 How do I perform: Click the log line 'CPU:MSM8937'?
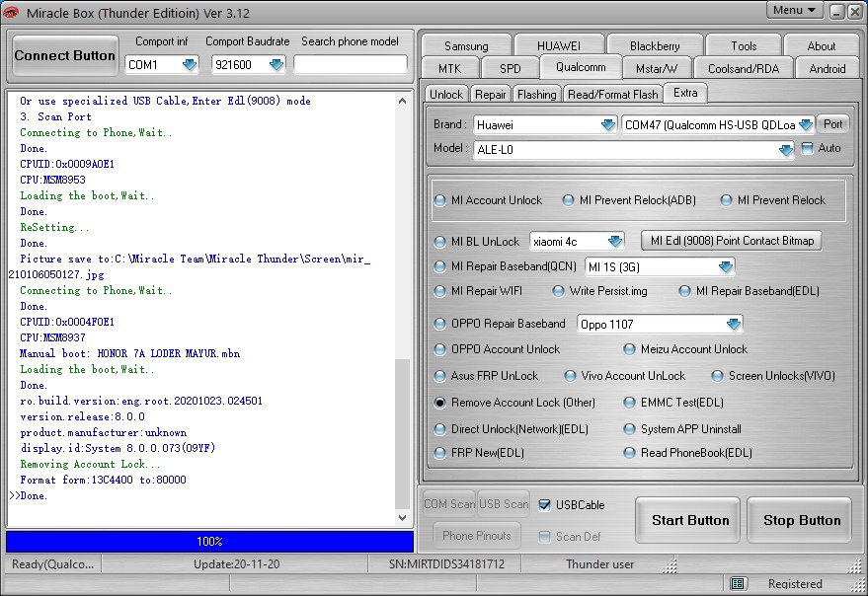pos(52,337)
